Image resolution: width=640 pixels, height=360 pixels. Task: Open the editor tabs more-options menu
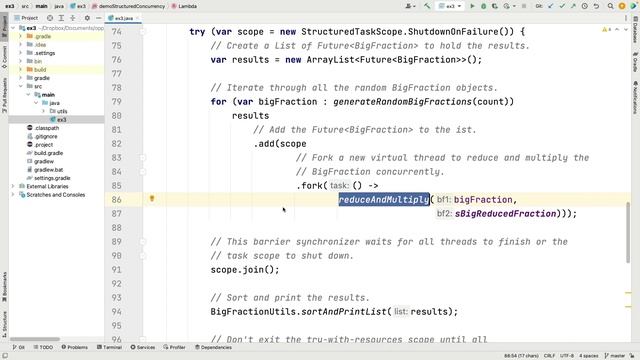tap(626, 18)
